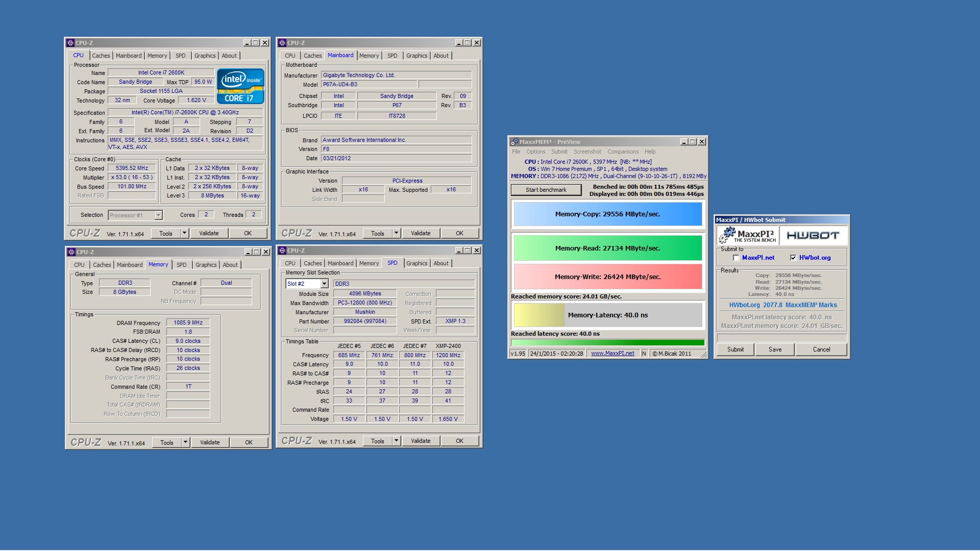Image resolution: width=980 pixels, height=551 pixels.
Task: Expand Tools dropdown arrow in CPU tab window
Action: click(184, 233)
